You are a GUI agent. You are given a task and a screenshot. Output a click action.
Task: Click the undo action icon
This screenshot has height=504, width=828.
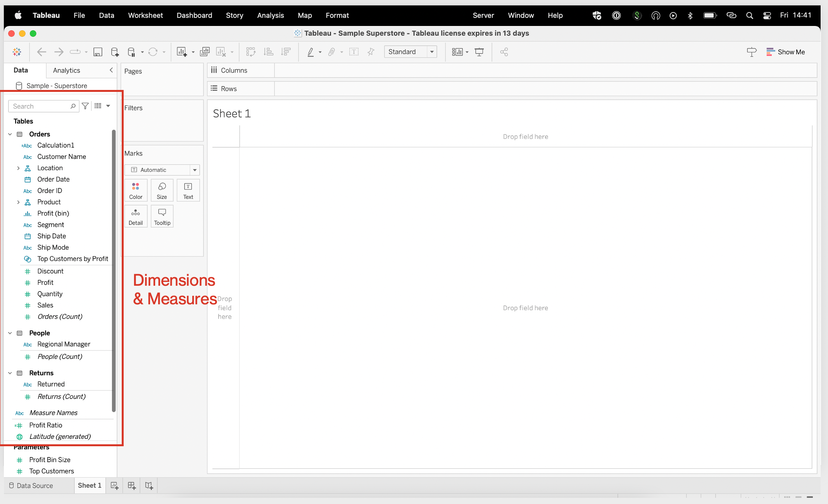click(x=40, y=52)
